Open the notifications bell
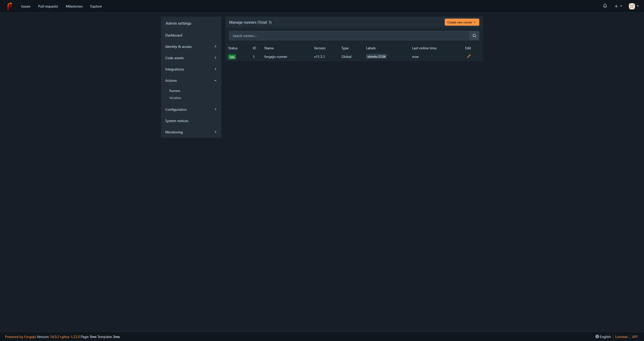 (x=605, y=6)
